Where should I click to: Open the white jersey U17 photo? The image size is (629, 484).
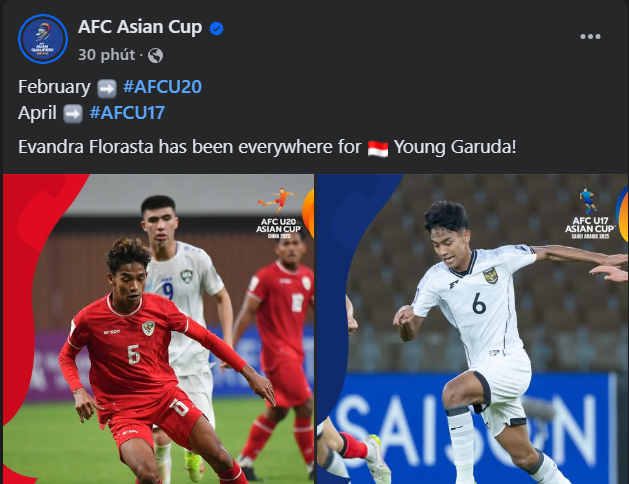(473, 329)
